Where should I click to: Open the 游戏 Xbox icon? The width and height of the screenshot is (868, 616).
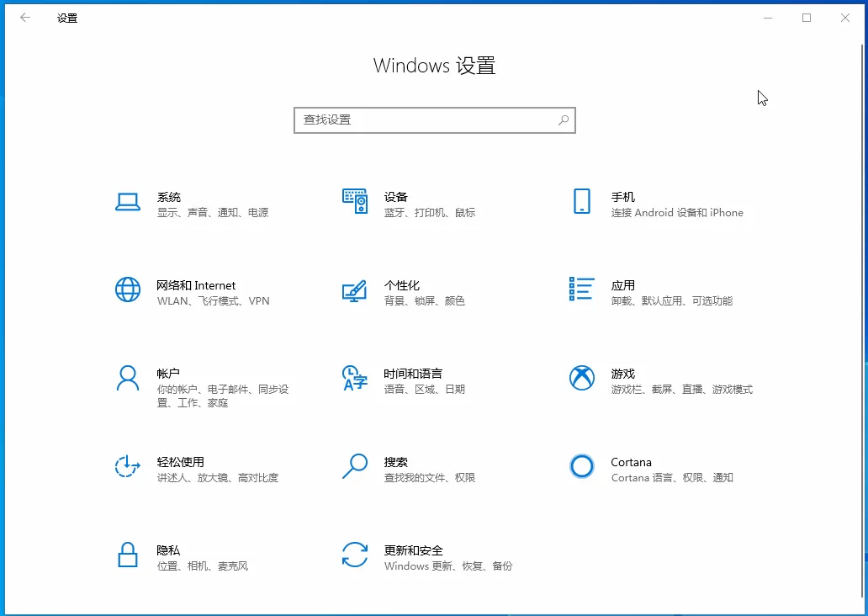coord(582,378)
